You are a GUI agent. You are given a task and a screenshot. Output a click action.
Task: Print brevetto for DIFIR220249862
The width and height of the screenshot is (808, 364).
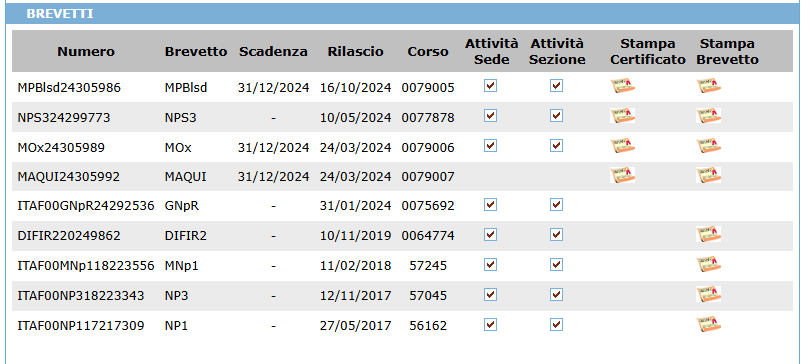tap(709, 235)
